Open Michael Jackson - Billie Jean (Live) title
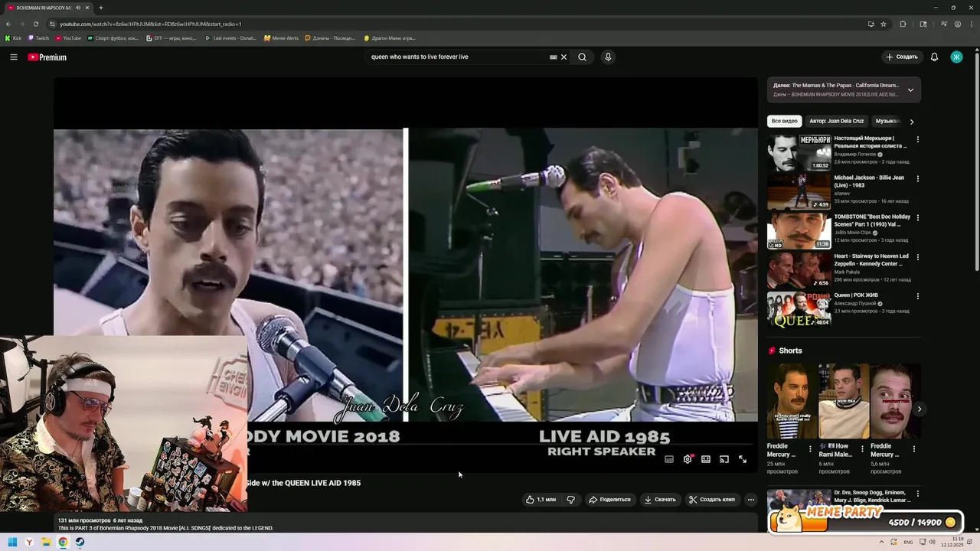Screen dimensions: 980x551 coord(869,181)
